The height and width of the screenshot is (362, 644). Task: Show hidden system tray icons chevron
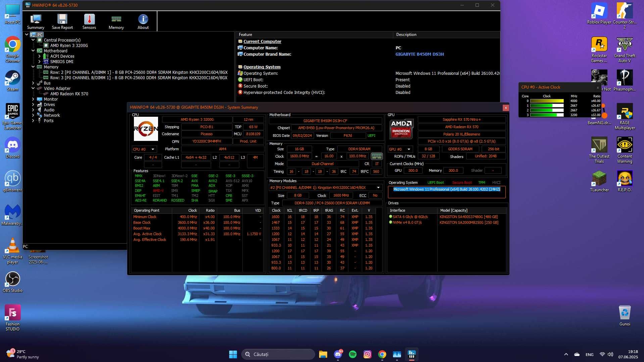(x=566, y=354)
